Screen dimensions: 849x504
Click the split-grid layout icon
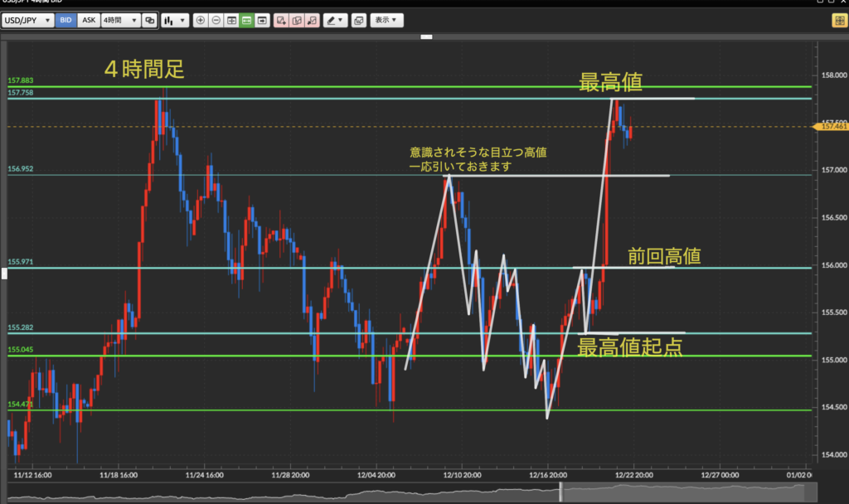(231, 20)
